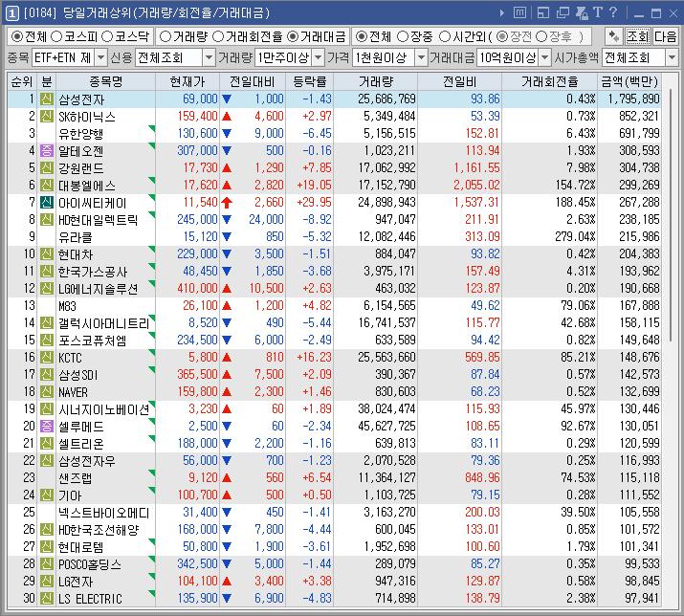Toggle the pin lock icon in title bar

click(x=582, y=13)
